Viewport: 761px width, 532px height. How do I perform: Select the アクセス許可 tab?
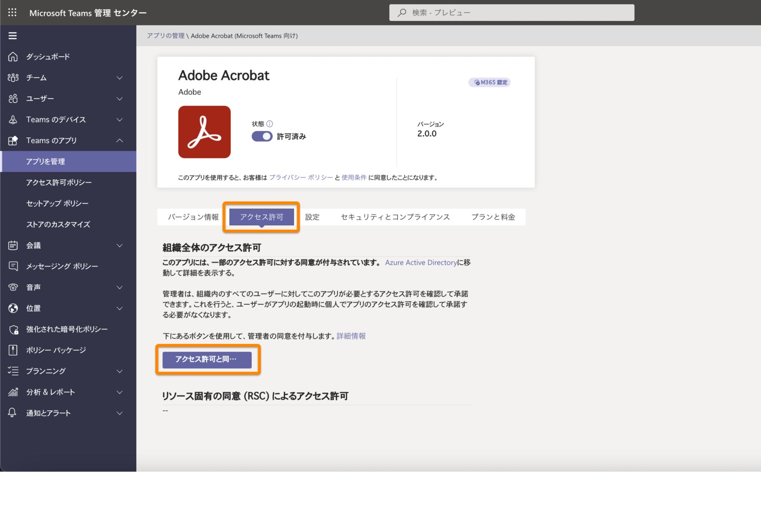[262, 217]
